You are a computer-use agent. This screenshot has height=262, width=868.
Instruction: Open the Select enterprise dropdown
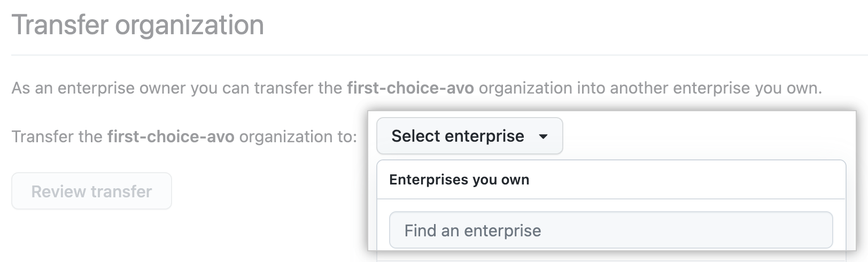[x=469, y=136]
